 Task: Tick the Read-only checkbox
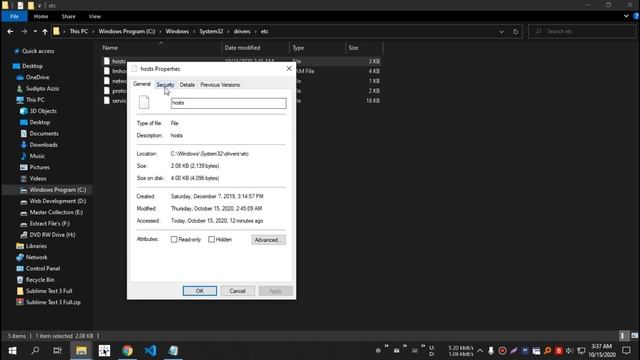click(x=174, y=240)
